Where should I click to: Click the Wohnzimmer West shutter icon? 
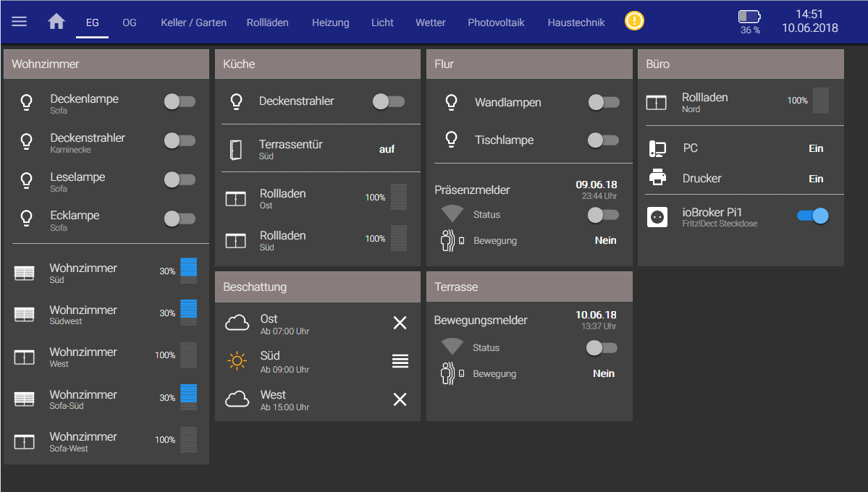25,357
